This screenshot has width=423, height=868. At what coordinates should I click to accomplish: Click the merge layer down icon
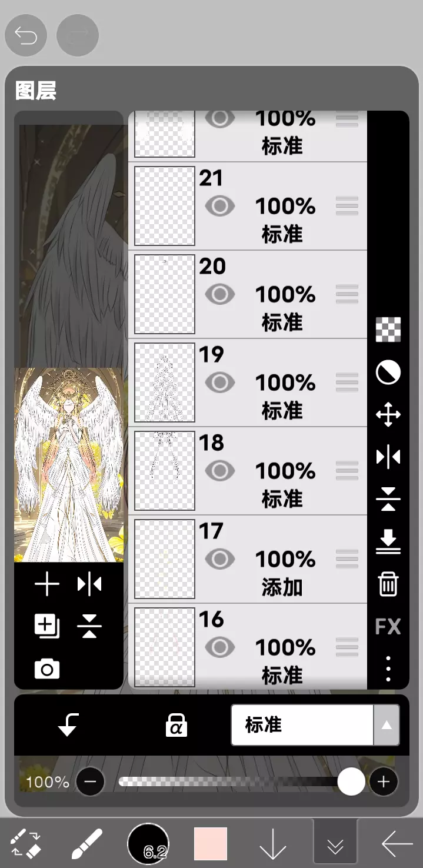[388, 541]
